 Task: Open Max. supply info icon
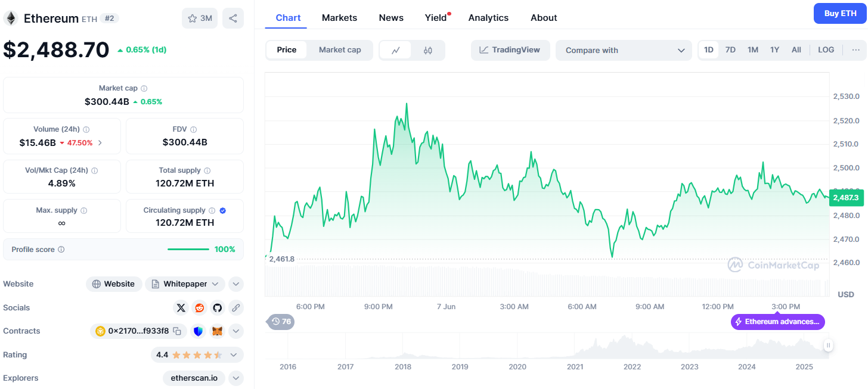[x=83, y=210]
